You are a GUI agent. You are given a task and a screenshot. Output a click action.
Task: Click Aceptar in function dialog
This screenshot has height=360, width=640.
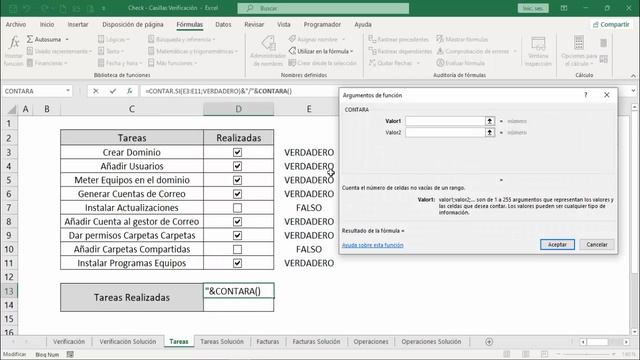557,244
